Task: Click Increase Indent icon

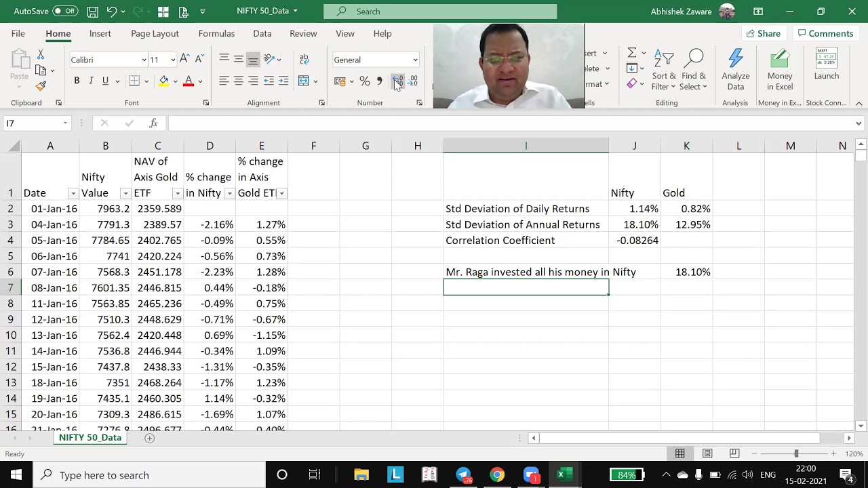Action: 283,81
